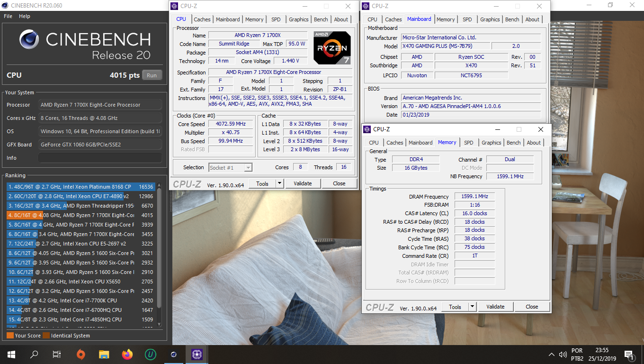Click Validate in Memory window
Image resolution: width=644 pixels, height=364 pixels.
pyautogui.click(x=495, y=307)
